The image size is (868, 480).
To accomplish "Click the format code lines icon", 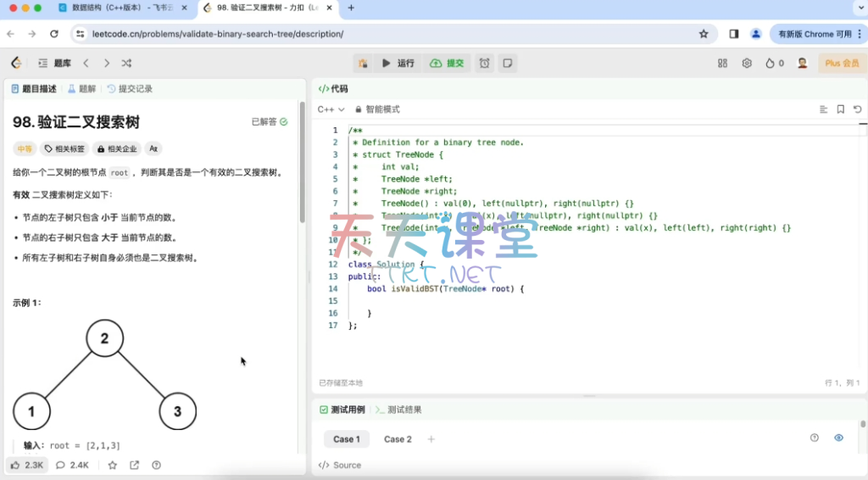I will 823,109.
